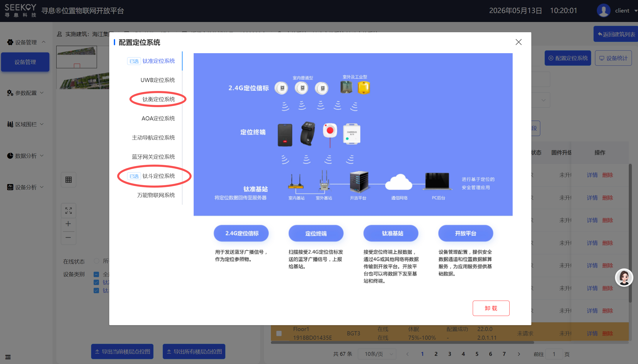The height and width of the screenshot is (364, 638).
Task: Click the 参数配置 gears icon
Action: (10, 93)
